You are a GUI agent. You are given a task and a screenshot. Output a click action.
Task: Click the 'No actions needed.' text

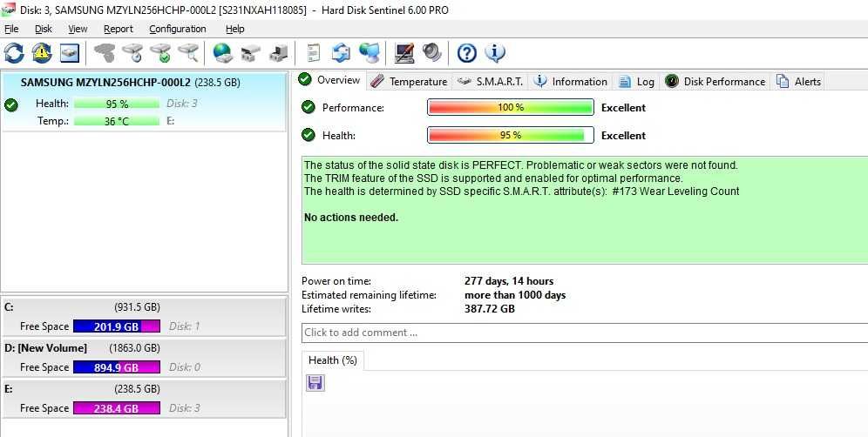351,218
